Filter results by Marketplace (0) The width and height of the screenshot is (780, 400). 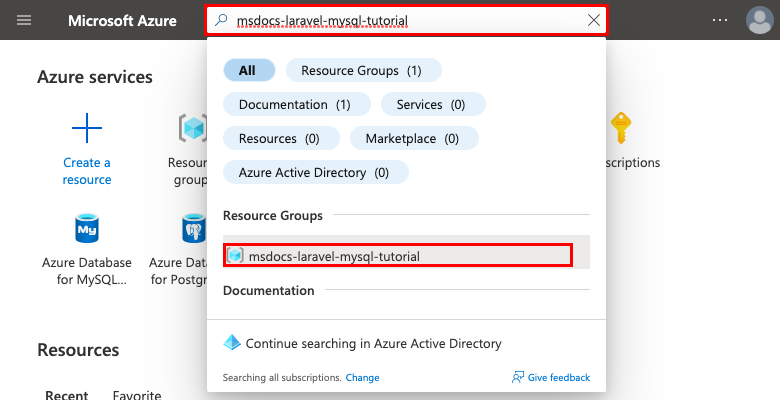tap(414, 138)
